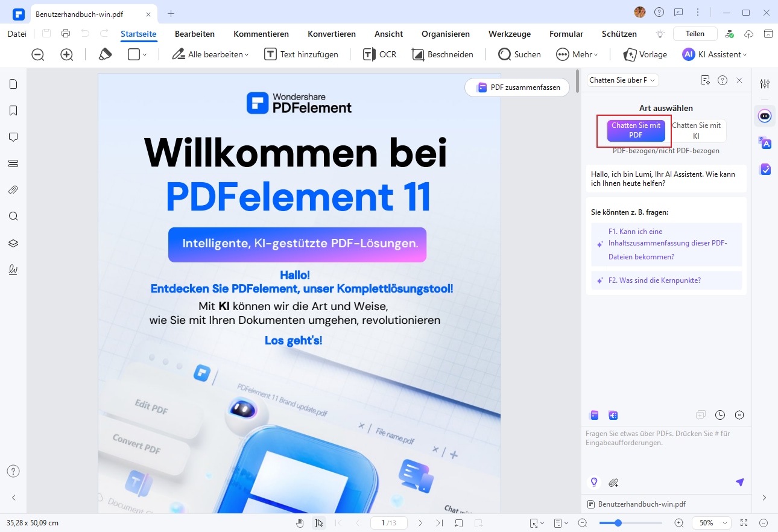Open the fields list icon in left sidebar
Screen dimensions: 778x532
[13, 163]
